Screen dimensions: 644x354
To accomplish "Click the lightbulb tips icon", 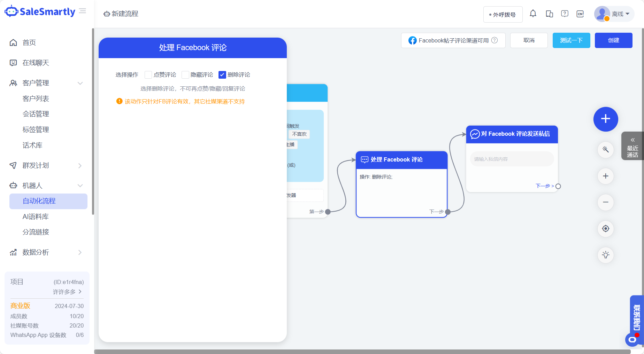I will tap(606, 255).
